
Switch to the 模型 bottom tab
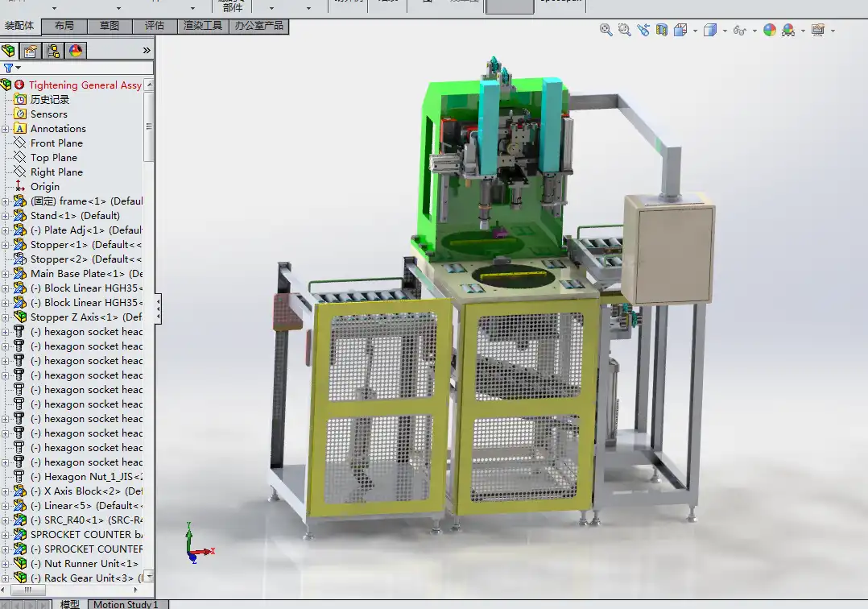coord(70,604)
